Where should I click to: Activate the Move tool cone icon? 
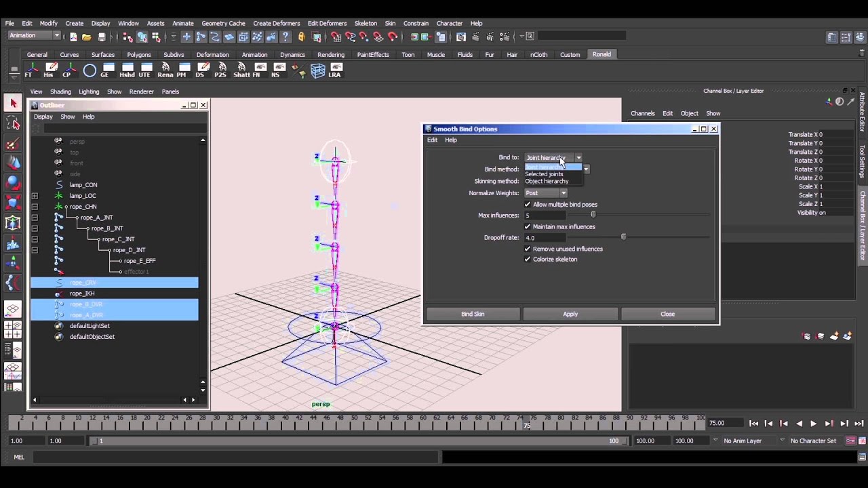13,163
